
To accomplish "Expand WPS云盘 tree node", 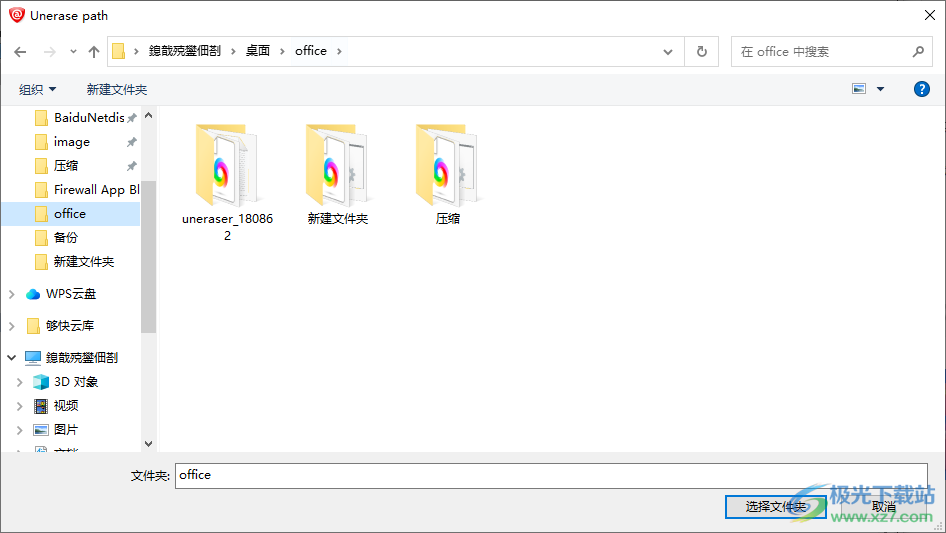I will [x=11, y=294].
